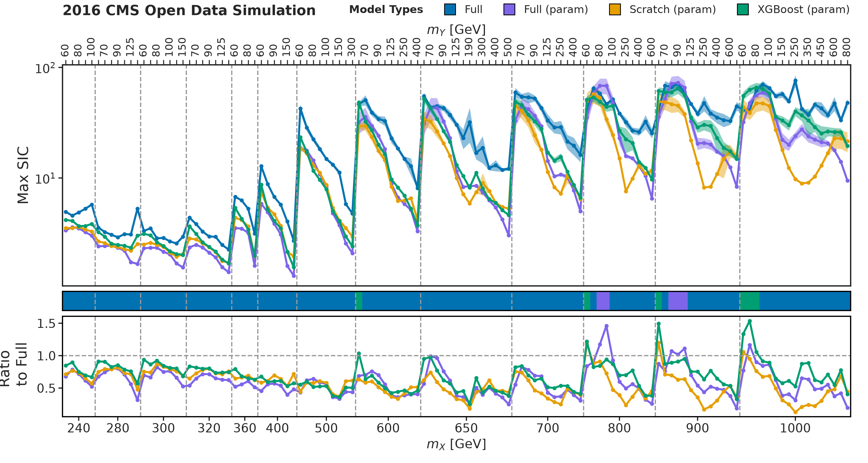Click the rotated mY tick label 350
Viewport: 868px width, 463px height.
[x=807, y=47]
